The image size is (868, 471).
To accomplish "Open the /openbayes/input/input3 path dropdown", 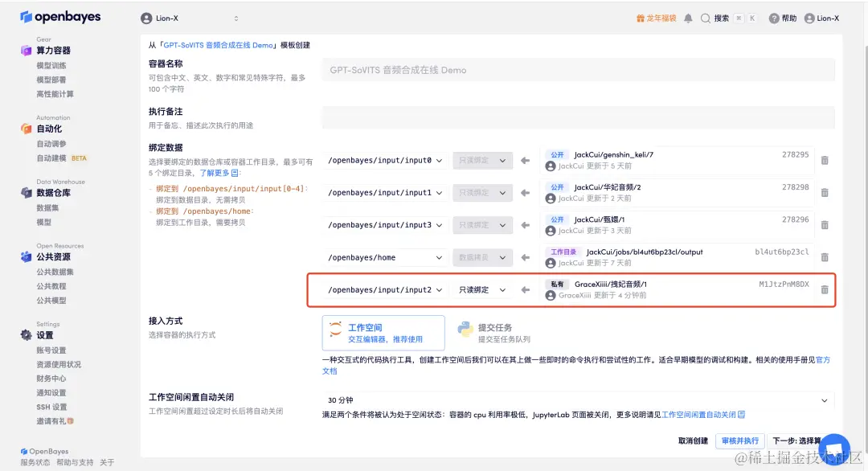I will [385, 225].
